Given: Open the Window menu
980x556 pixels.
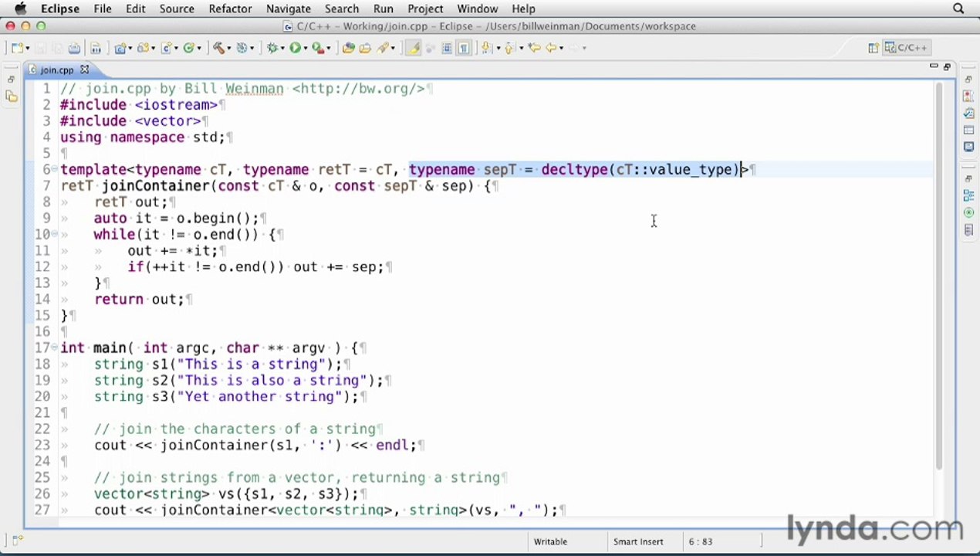Looking at the screenshot, I should coord(477,8).
